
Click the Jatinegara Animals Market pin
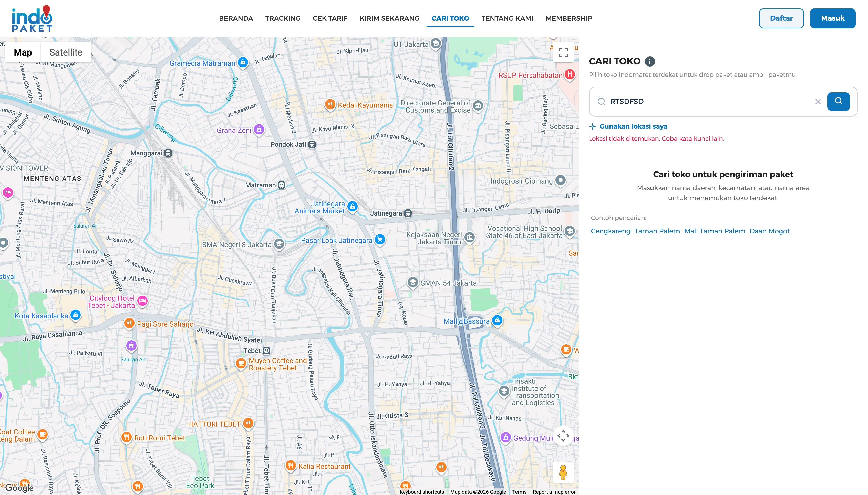(353, 206)
